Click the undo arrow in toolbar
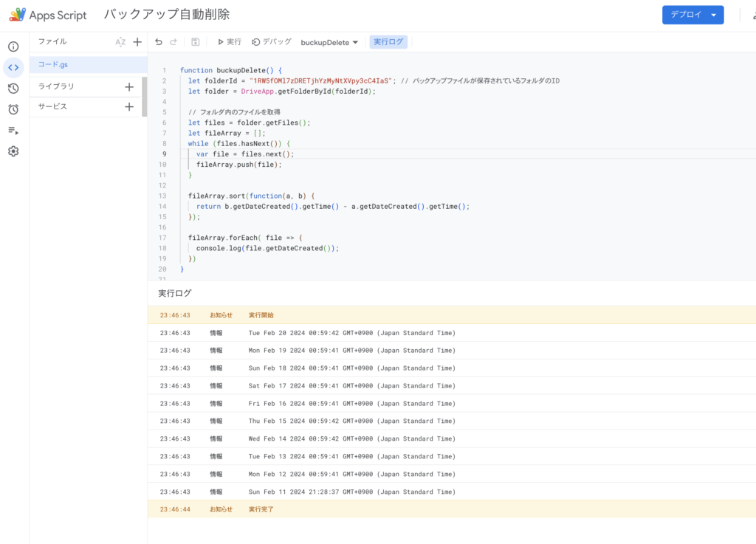Screen dimensions: 756x544 [159, 42]
